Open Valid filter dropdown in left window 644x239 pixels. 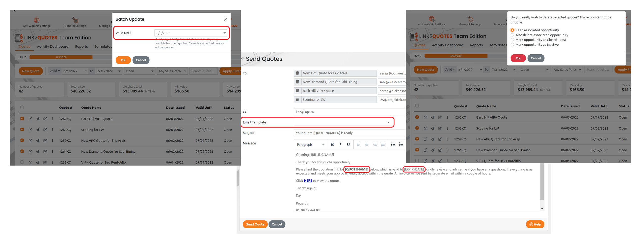54,71
